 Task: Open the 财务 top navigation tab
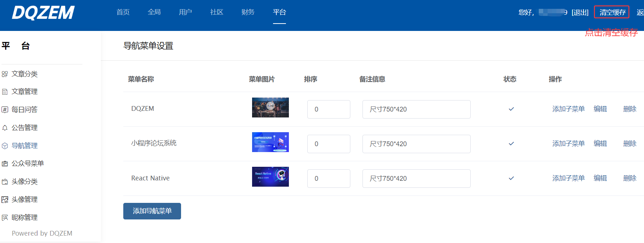(248, 12)
